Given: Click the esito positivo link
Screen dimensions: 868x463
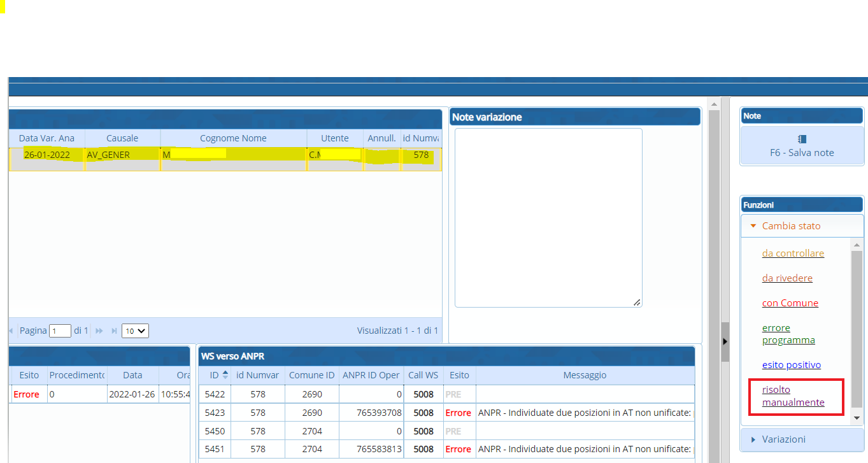Looking at the screenshot, I should point(791,365).
